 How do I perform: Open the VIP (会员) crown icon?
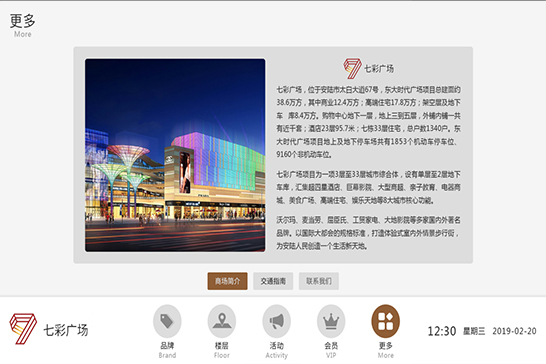coord(331,321)
